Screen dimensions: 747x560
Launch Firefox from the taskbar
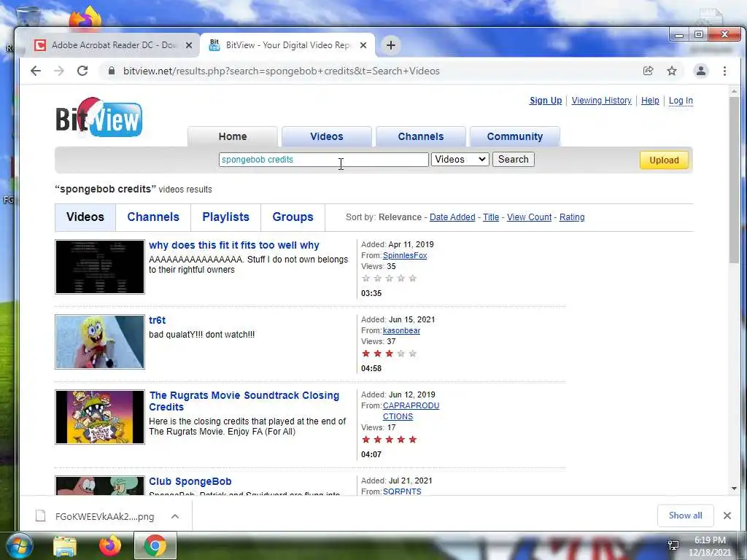click(110, 545)
